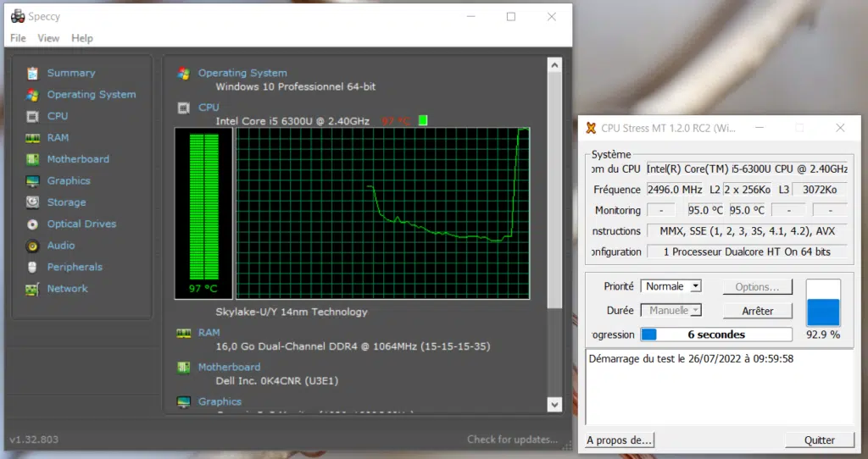Image resolution: width=868 pixels, height=459 pixels.
Task: Open the File menu in Speccy
Action: [18, 38]
